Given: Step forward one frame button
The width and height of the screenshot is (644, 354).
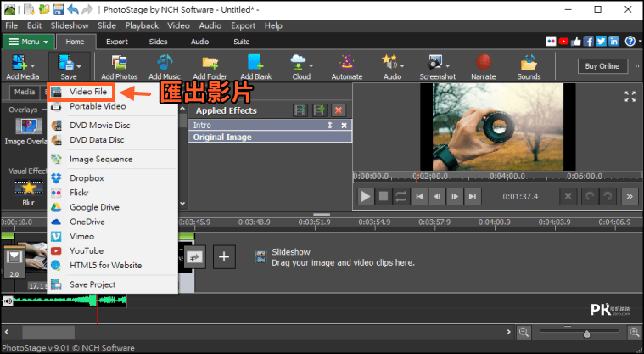Looking at the screenshot, I should pos(455,197).
